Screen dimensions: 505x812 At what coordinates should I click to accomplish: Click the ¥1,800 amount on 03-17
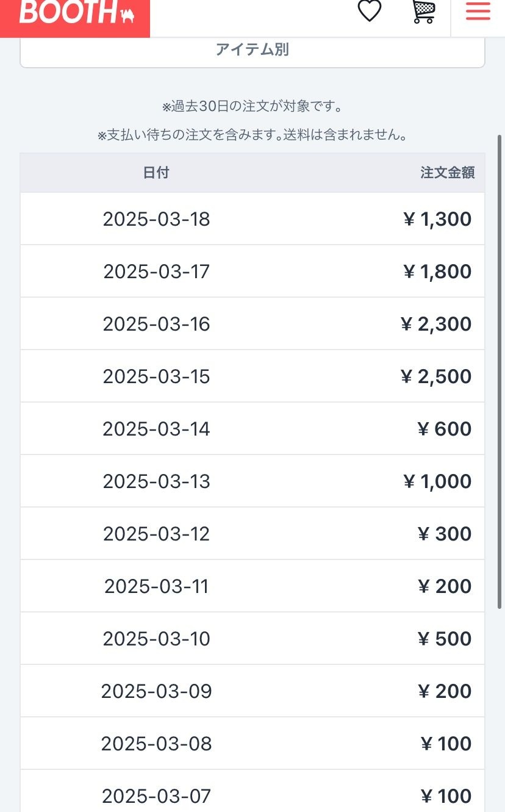437,271
